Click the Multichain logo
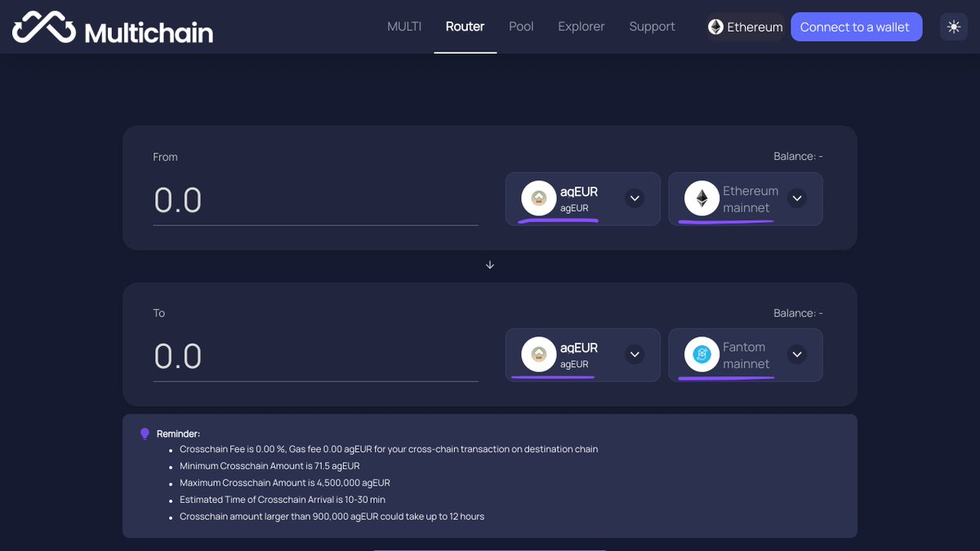980x551 pixels. (x=113, y=29)
